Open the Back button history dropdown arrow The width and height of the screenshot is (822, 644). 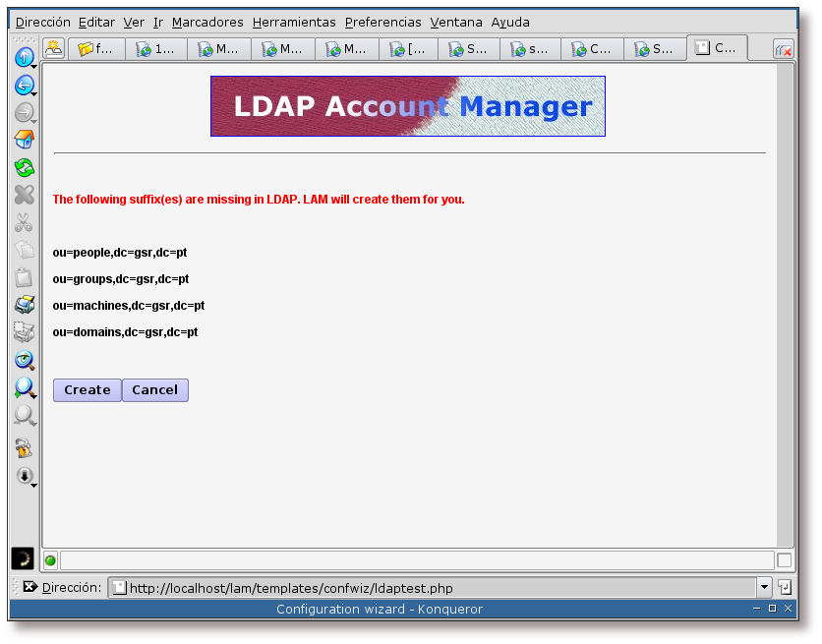click(34, 93)
